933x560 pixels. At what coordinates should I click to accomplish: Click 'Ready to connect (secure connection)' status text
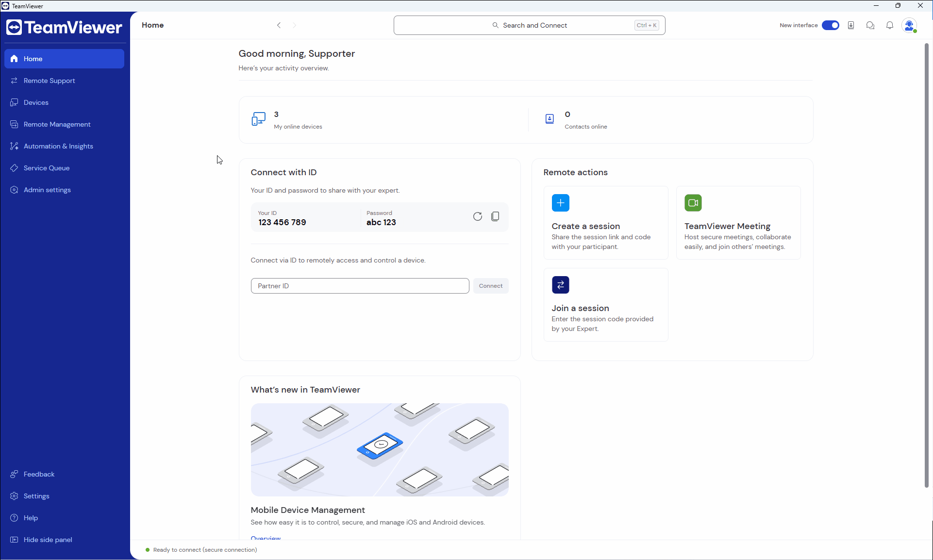coord(205,550)
